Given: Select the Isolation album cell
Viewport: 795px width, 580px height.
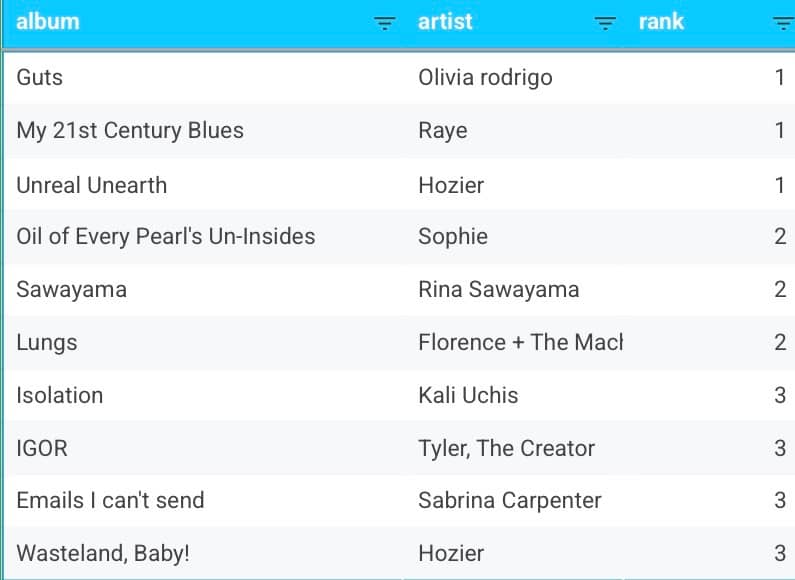Looking at the screenshot, I should (205, 395).
